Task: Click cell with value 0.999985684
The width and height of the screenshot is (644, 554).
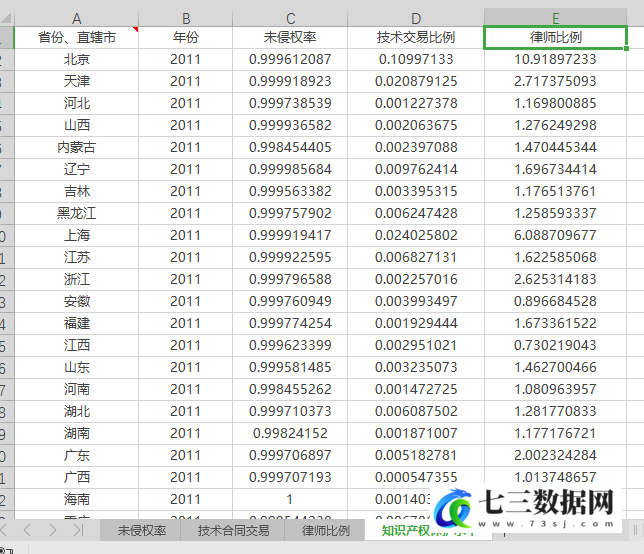Action: pos(290,169)
